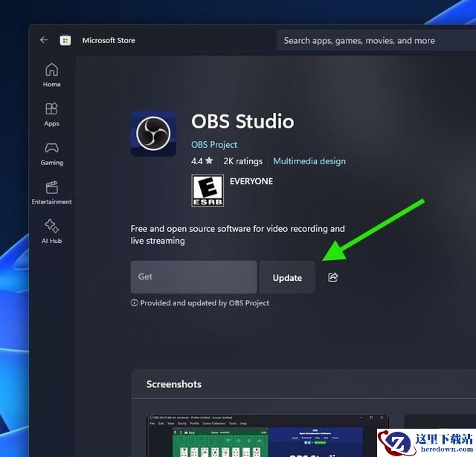The image size is (476, 457).
Task: Open the Multimedia design category link
Action: coord(309,161)
